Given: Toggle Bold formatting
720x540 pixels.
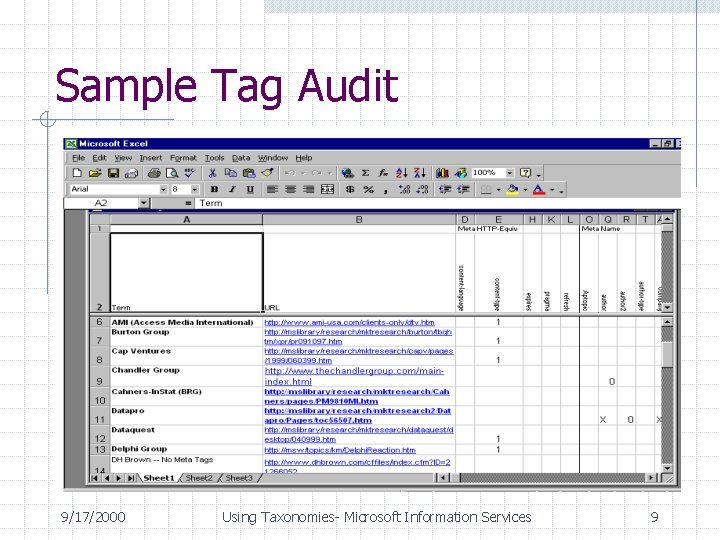Looking at the screenshot, I should 214,189.
